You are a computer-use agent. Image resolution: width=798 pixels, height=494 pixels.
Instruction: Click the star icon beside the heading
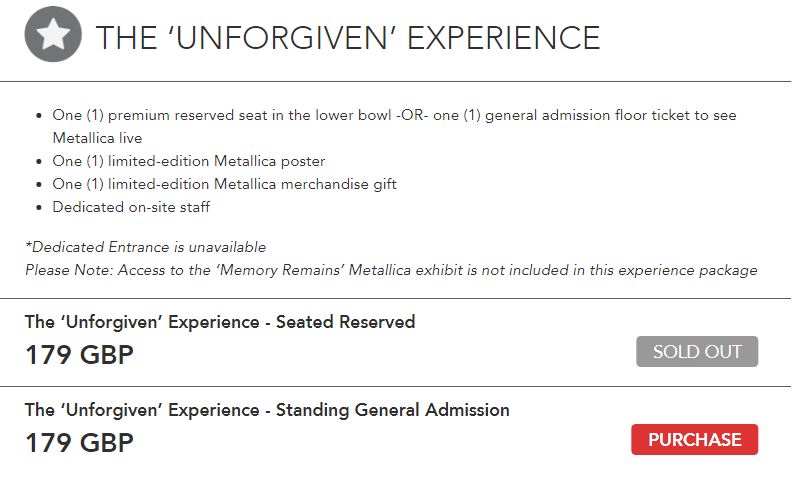(52, 35)
